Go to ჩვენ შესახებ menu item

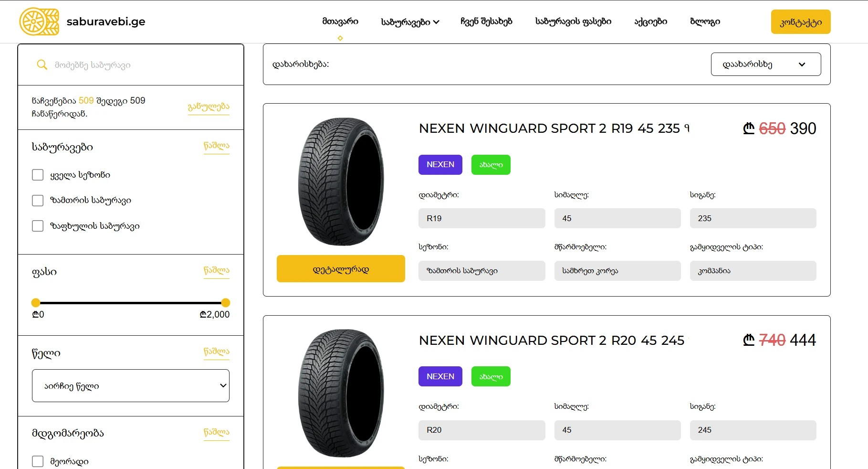[486, 21]
